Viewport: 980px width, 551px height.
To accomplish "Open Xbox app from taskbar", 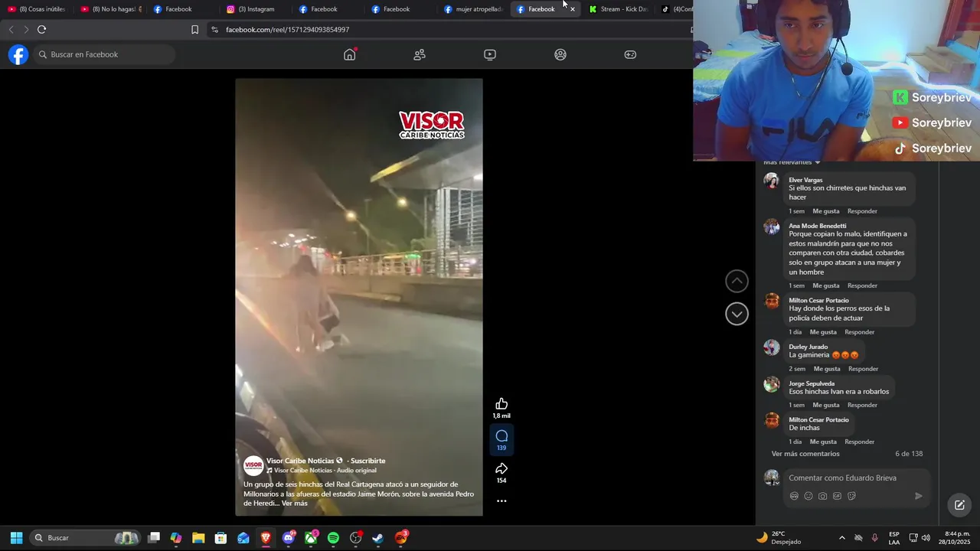I will pyautogui.click(x=311, y=538).
